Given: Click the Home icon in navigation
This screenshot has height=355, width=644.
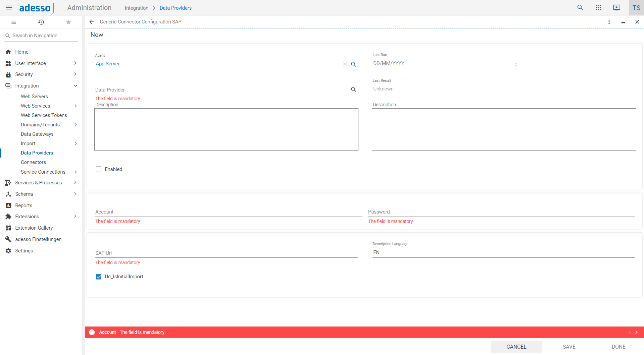Looking at the screenshot, I should point(8,52).
